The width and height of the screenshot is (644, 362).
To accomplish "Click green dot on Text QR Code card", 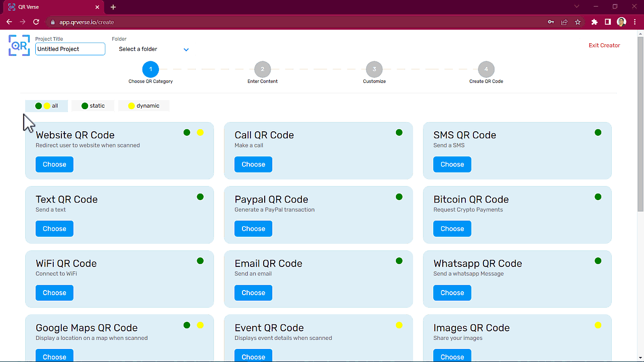I will 200,197.
